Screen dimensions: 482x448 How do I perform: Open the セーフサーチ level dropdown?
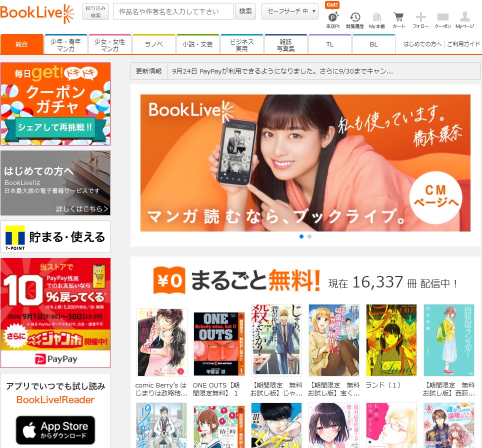[x=290, y=11]
